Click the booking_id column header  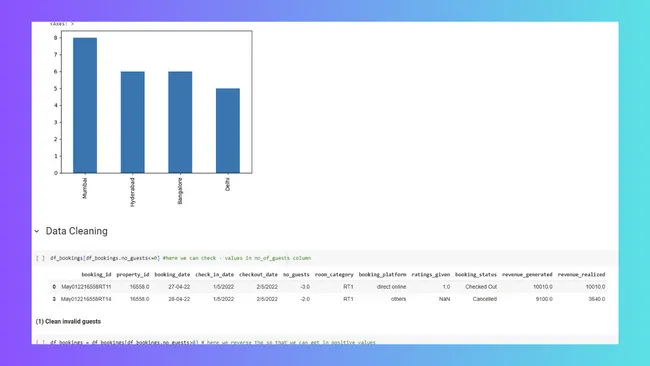(96, 274)
